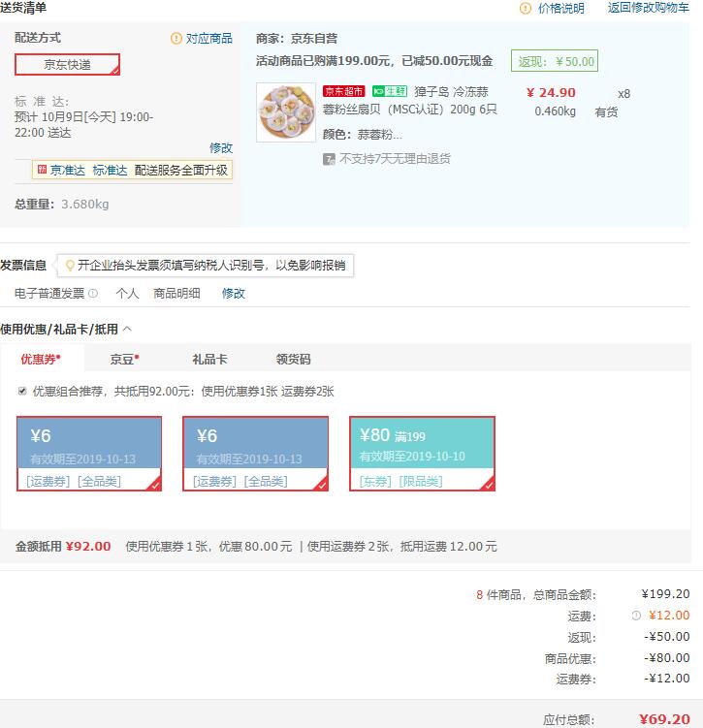Click 修改 under delivery time
703x728 pixels.
pos(221,148)
